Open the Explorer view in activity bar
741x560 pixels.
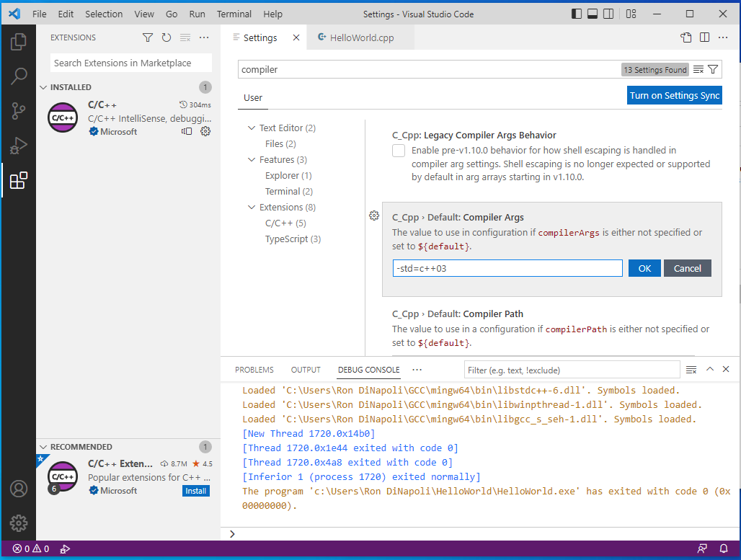tap(19, 42)
